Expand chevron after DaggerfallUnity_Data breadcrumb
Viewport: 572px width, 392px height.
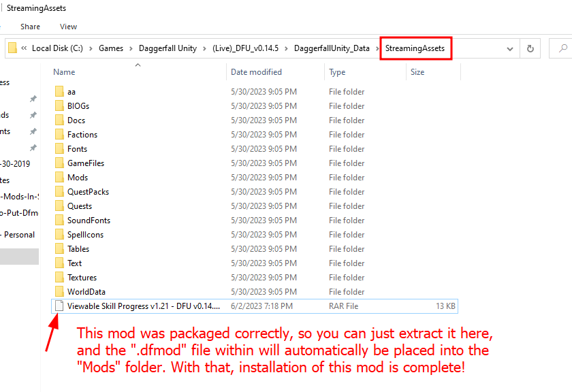pyautogui.click(x=377, y=48)
